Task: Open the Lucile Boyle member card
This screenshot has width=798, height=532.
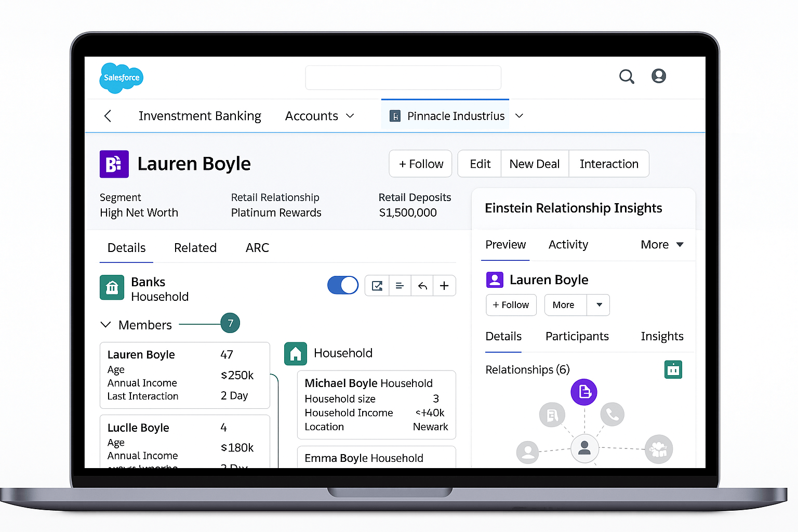Action: (185, 442)
